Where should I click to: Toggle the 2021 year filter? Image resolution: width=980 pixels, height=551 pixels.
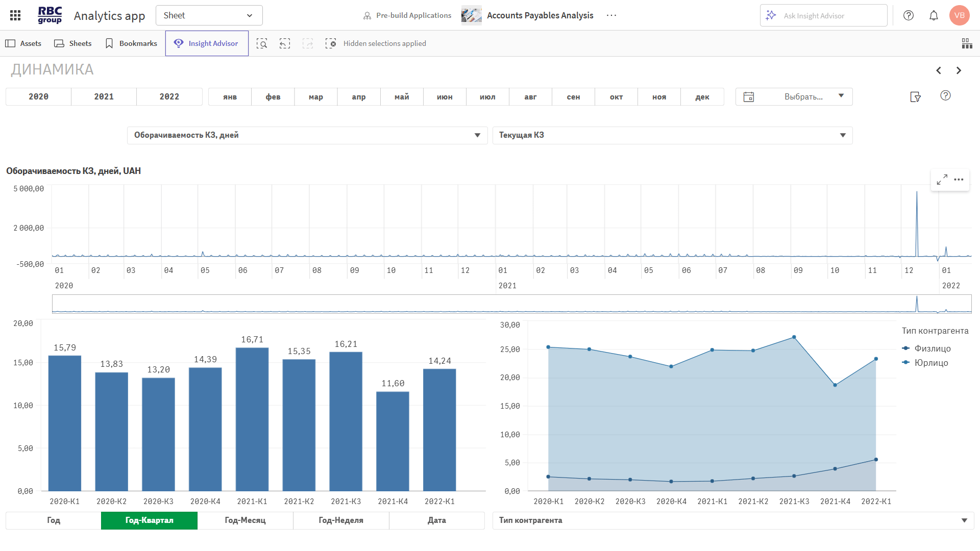click(x=104, y=96)
